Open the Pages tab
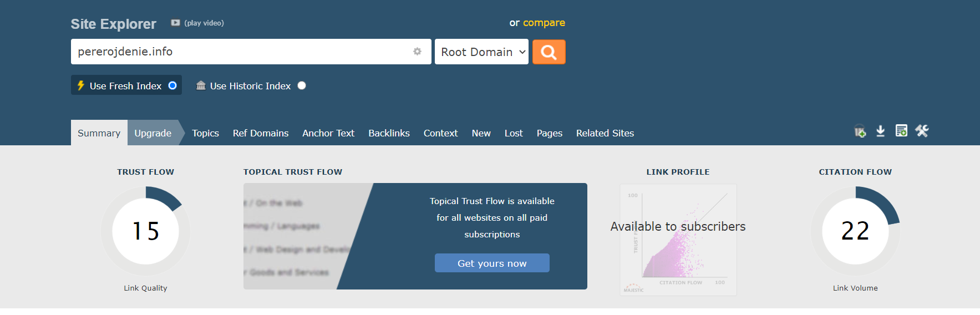 [x=549, y=133]
